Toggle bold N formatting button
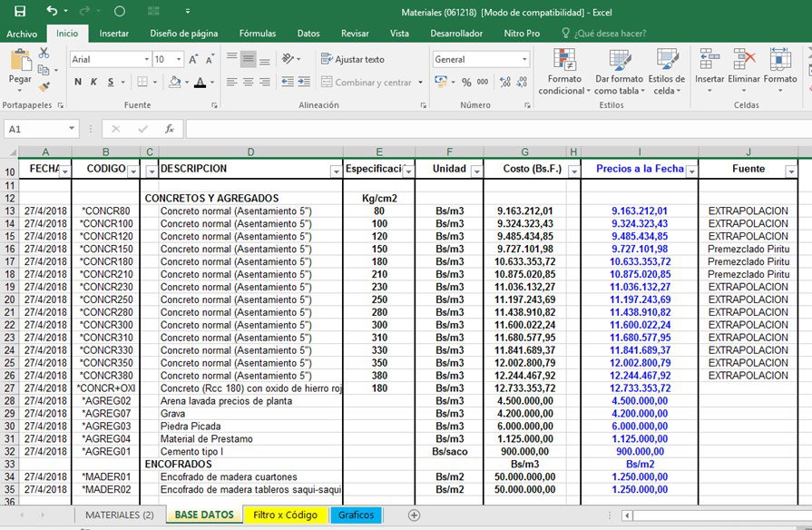The height and width of the screenshot is (530, 812). pos(78,82)
